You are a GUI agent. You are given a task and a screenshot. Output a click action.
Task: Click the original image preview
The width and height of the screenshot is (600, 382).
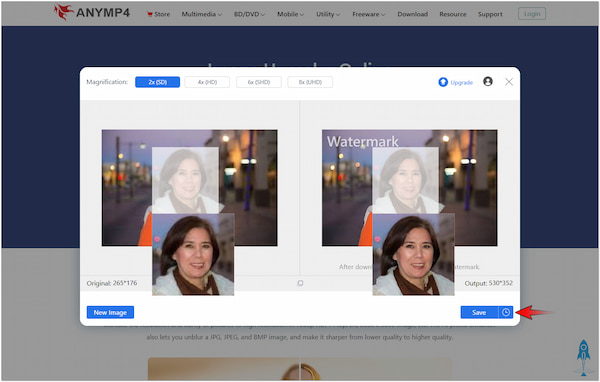pos(189,188)
